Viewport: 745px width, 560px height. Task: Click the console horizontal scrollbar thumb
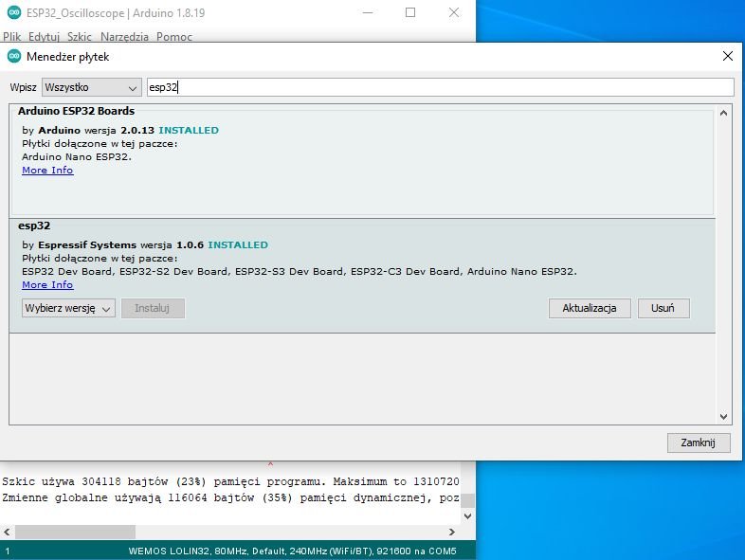tap(75, 532)
